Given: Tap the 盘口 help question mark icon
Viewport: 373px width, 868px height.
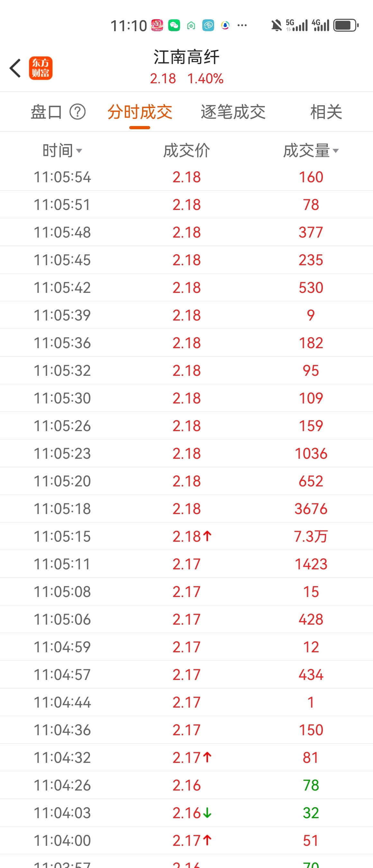Looking at the screenshot, I should click(77, 112).
